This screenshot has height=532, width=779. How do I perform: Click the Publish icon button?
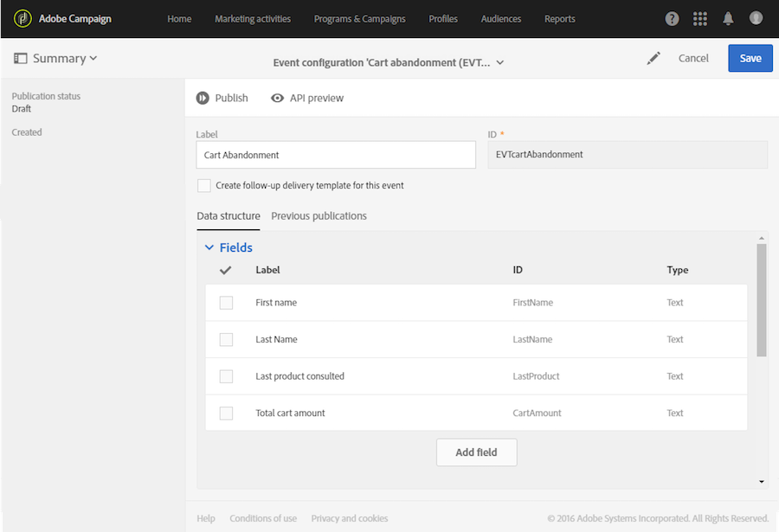point(203,99)
